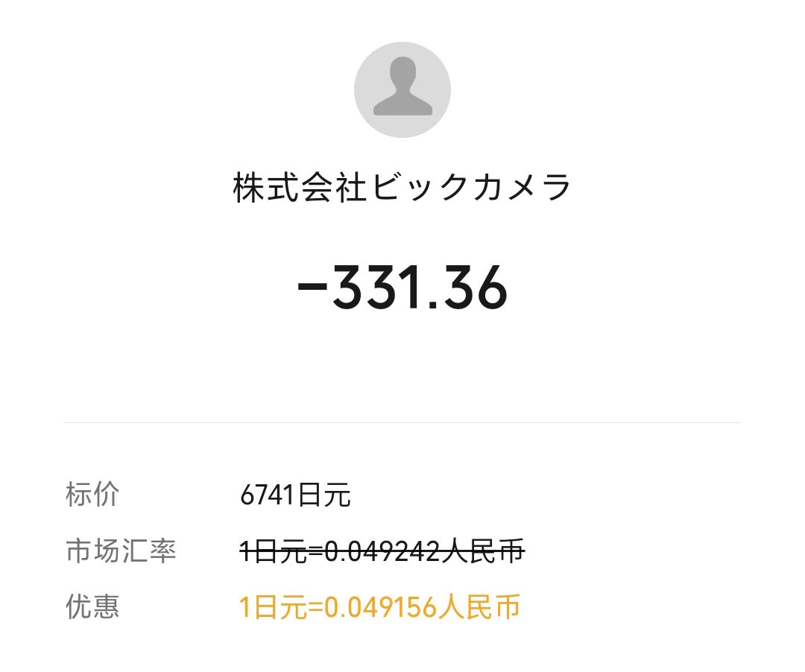Click the crossed-out 1日元 in 市场汇率 row
Viewport: 805px width, 672px height.
(273, 551)
